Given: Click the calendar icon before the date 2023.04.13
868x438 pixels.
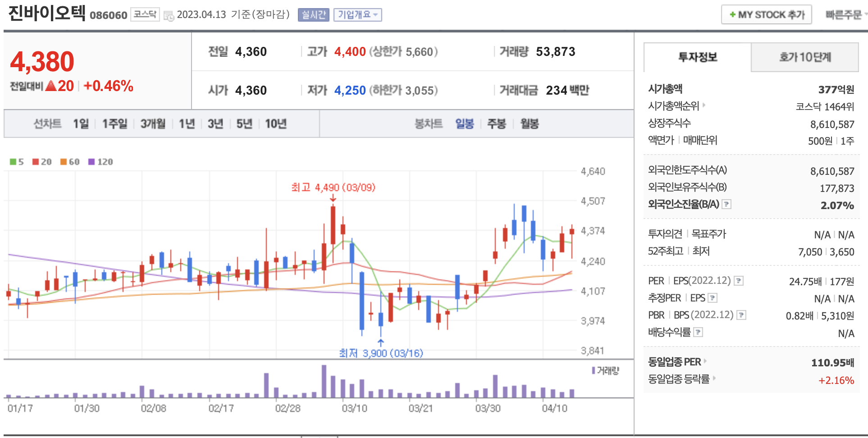Looking at the screenshot, I should 169,16.
